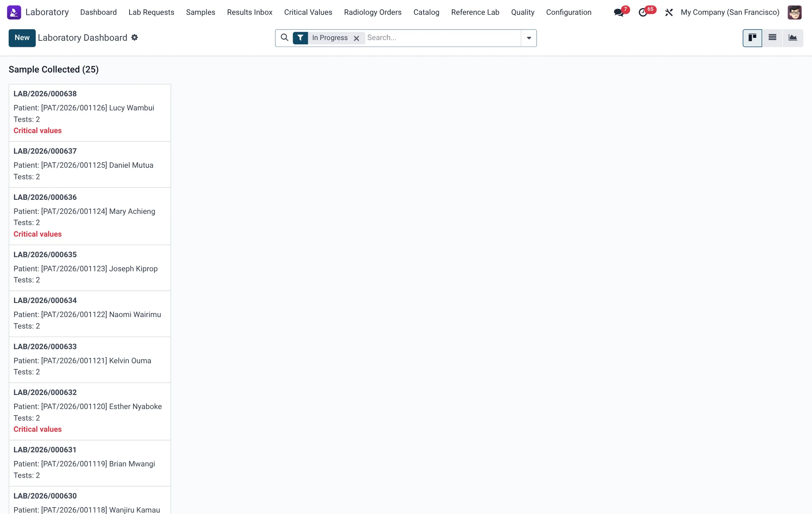Open the Results Inbox menu

(250, 12)
